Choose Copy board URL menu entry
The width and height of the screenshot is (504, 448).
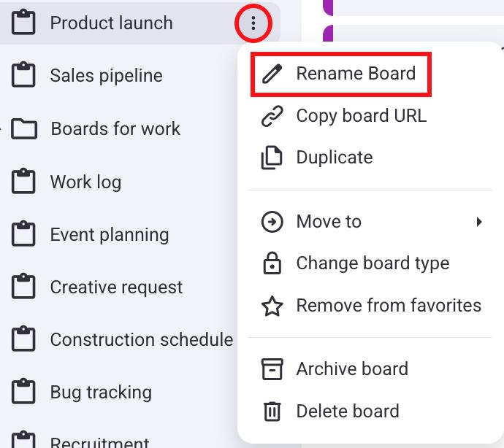[361, 116]
